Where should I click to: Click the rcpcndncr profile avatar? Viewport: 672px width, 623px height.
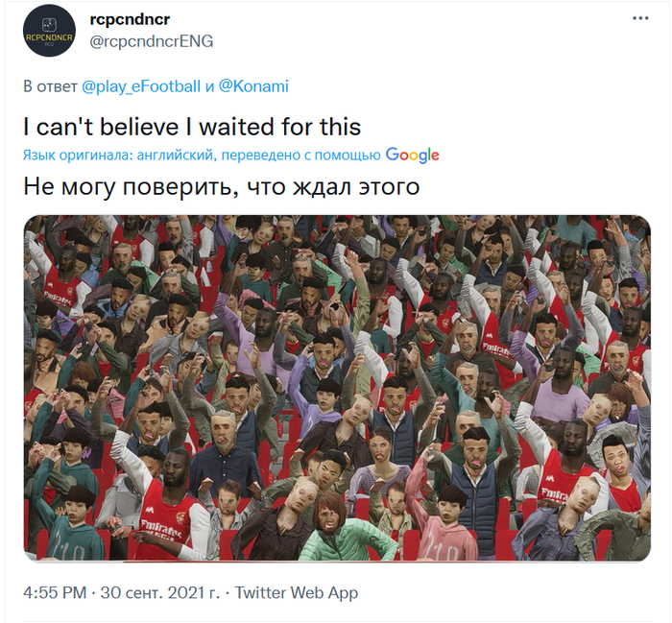pyautogui.click(x=48, y=31)
